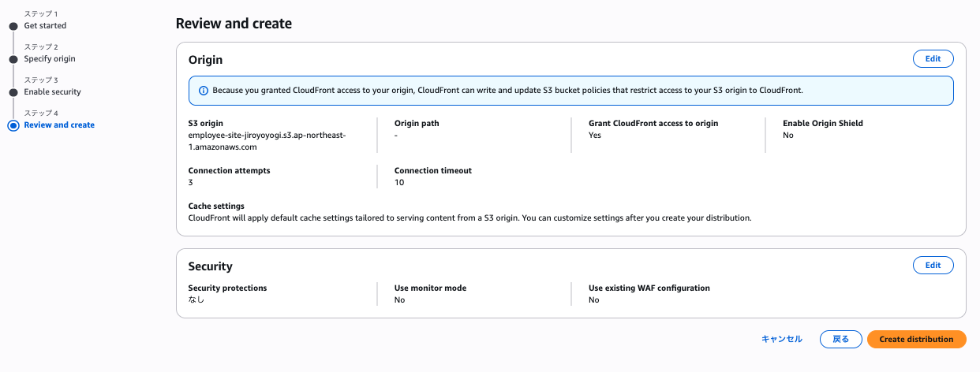Click the Review and create page heading
Image resolution: width=980 pixels, height=372 pixels.
click(234, 24)
